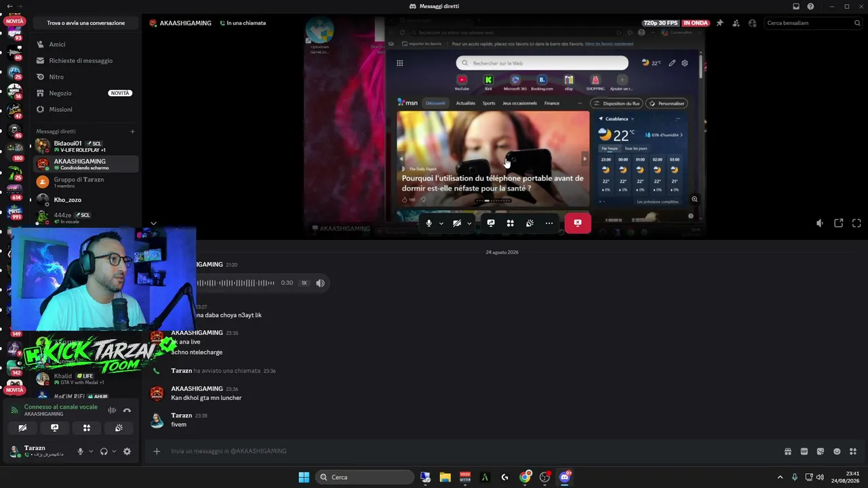Click the Cerca bensallam search field
Screen dimensions: 868x488
812,23
